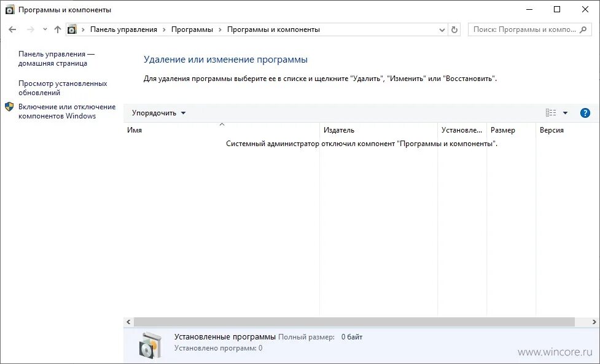600x364 pixels.
Task: Expand view options arrow beside layout icon
Action: pyautogui.click(x=565, y=113)
